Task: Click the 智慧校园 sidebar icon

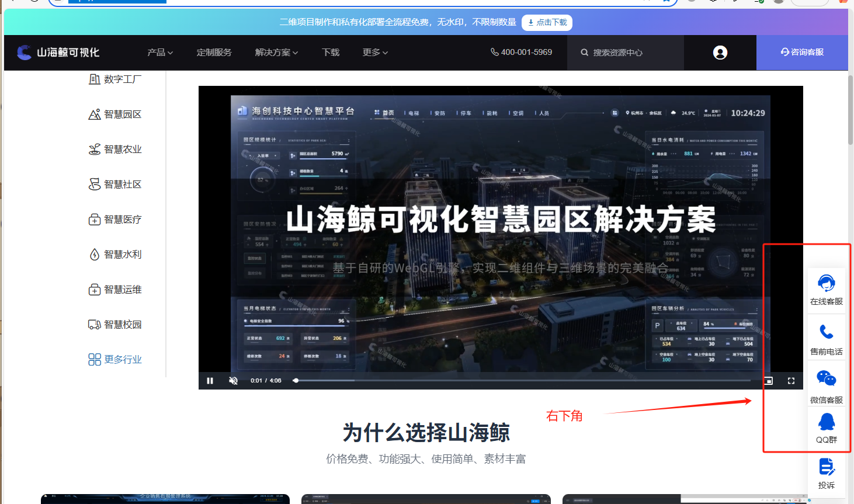Action: click(x=94, y=325)
